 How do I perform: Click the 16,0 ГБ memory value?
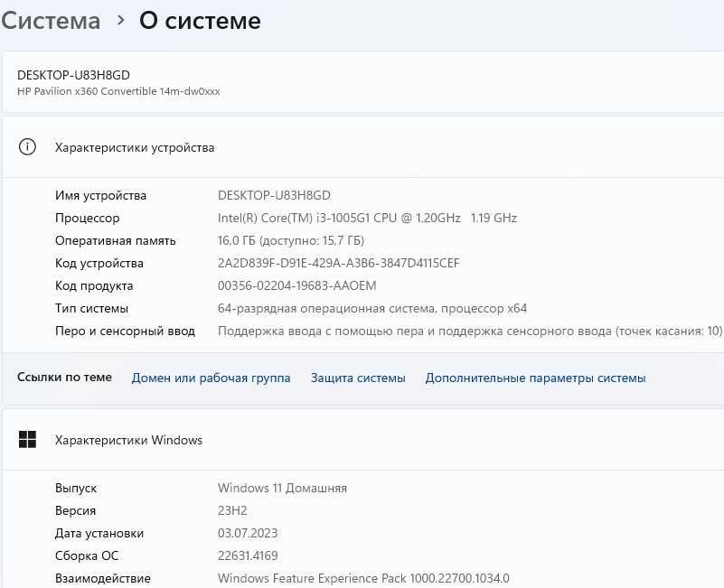(291, 240)
